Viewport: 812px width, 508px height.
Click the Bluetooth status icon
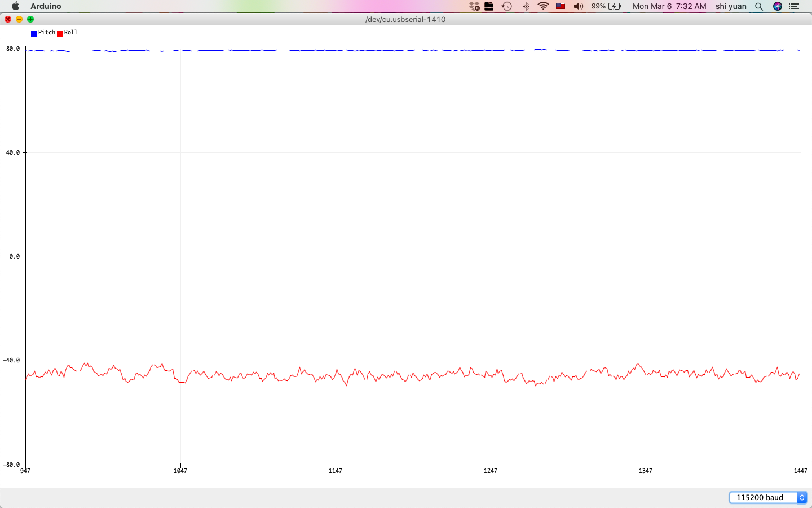526,6
